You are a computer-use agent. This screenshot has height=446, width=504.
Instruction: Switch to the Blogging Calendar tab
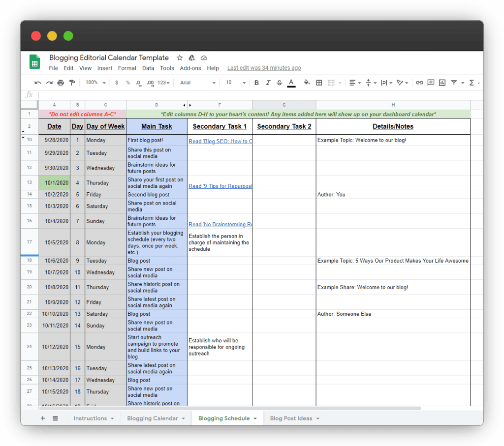pos(156,418)
